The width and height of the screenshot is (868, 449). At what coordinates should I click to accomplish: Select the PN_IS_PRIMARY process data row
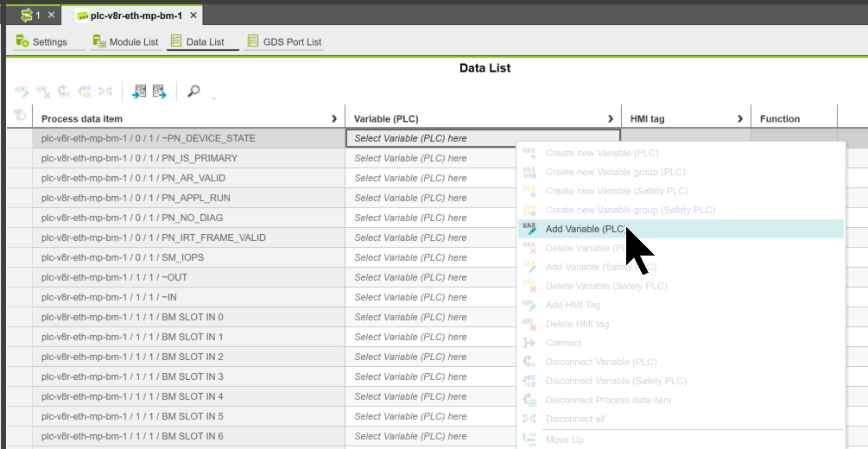(x=188, y=158)
